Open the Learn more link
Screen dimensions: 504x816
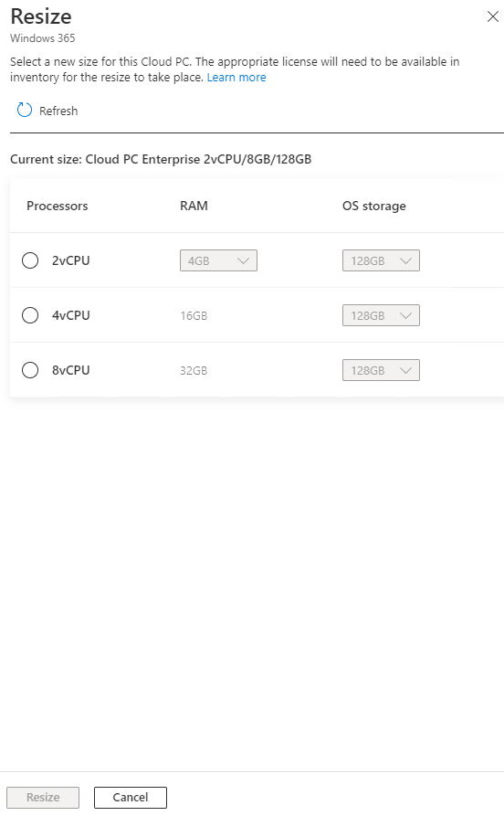236,78
